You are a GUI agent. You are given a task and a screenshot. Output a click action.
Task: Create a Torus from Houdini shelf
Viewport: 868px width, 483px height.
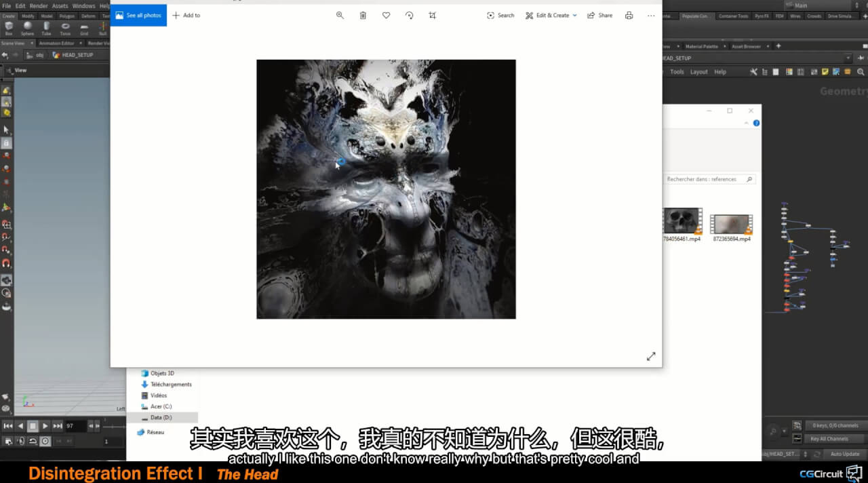pos(65,28)
